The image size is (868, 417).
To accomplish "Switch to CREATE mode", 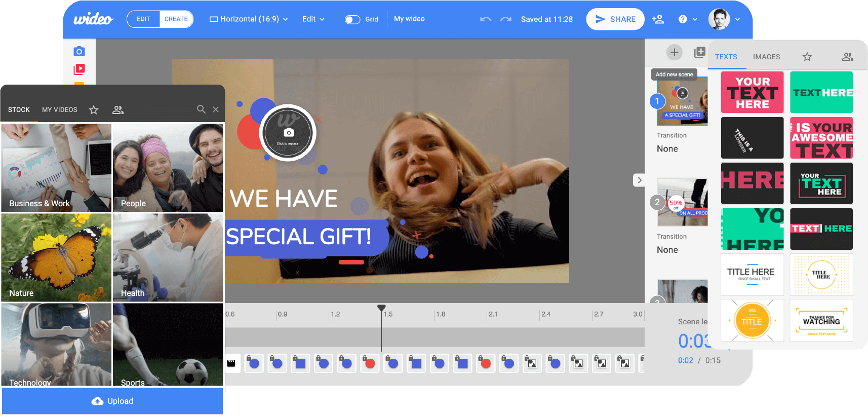I will 176,19.
